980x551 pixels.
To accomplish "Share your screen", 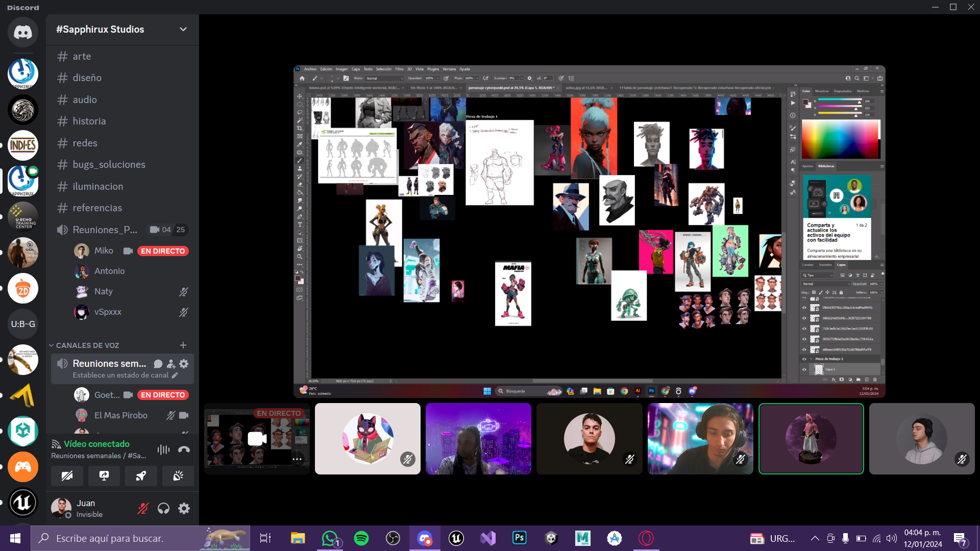I will pos(104,476).
